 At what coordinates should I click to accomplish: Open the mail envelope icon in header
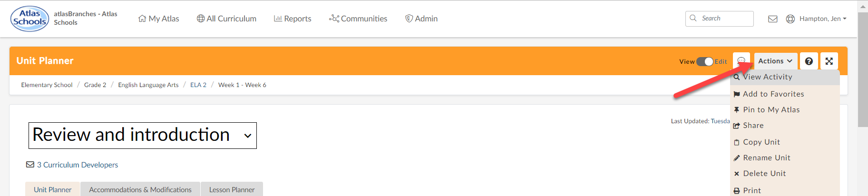click(x=773, y=19)
